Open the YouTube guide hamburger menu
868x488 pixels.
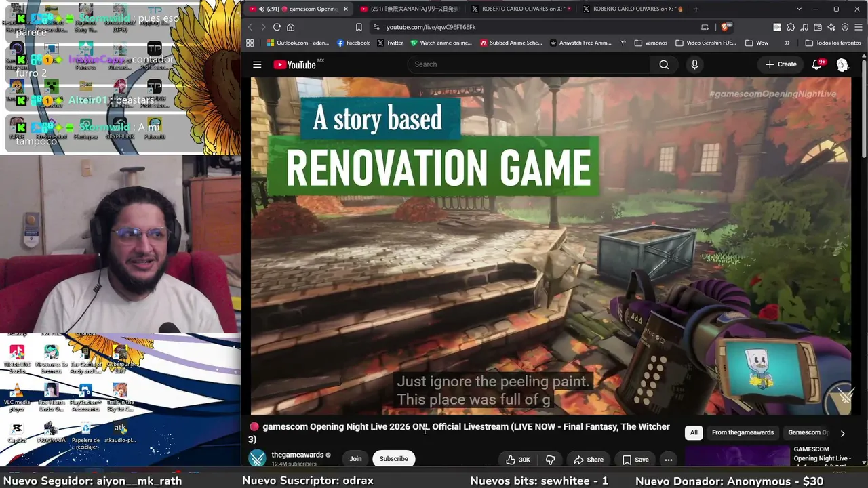(x=257, y=64)
